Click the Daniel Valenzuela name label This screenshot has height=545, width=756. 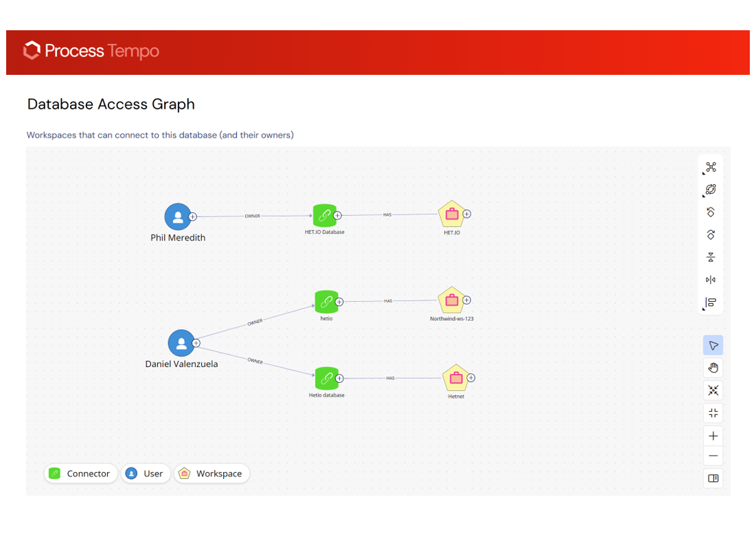tap(181, 364)
